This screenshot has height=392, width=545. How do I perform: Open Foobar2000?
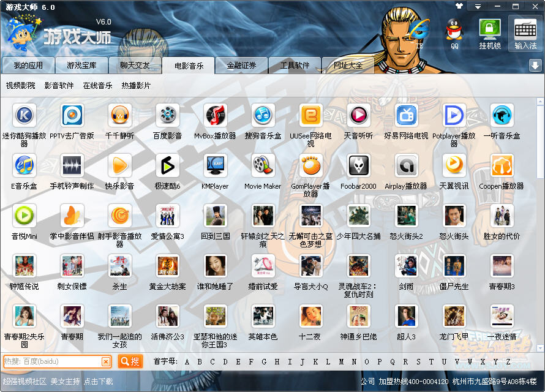point(358,165)
